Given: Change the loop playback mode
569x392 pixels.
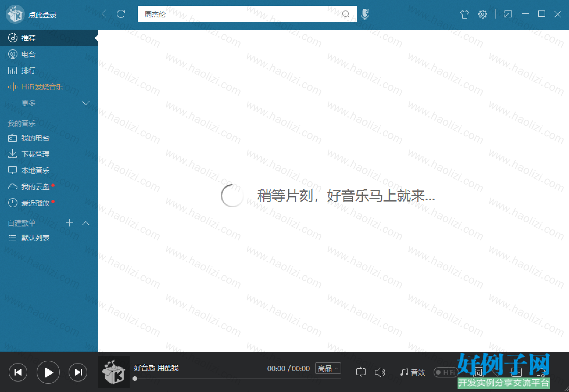Looking at the screenshot, I should [x=361, y=372].
